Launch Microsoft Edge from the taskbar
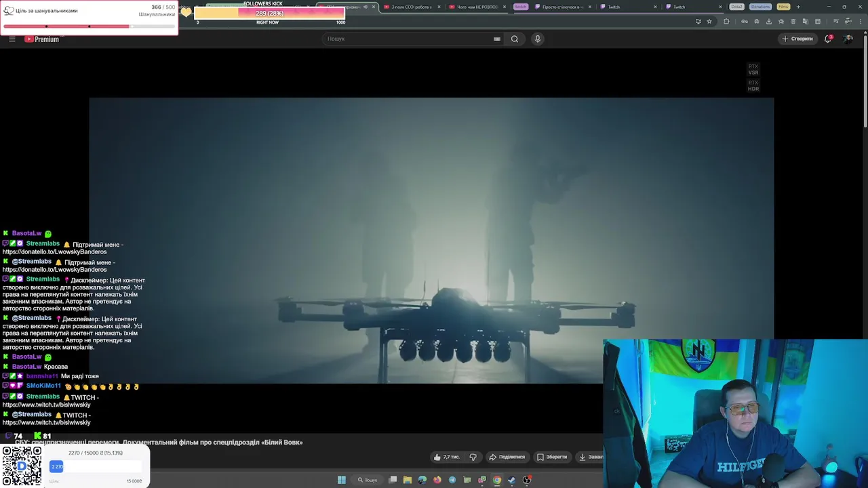This screenshot has width=868, height=488. [422, 480]
